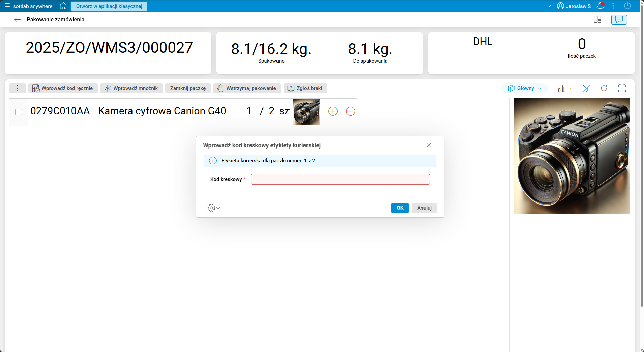
Task: Click Wstrzymaj pakowanie button
Action: (x=247, y=88)
